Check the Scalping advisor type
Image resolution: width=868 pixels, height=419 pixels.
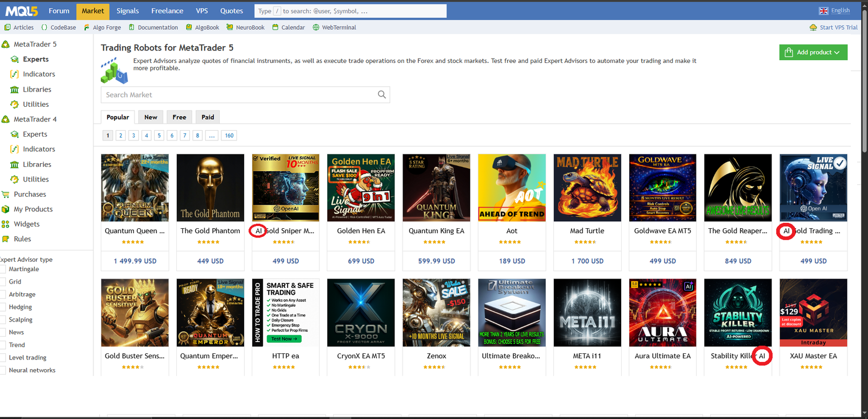tap(3, 320)
